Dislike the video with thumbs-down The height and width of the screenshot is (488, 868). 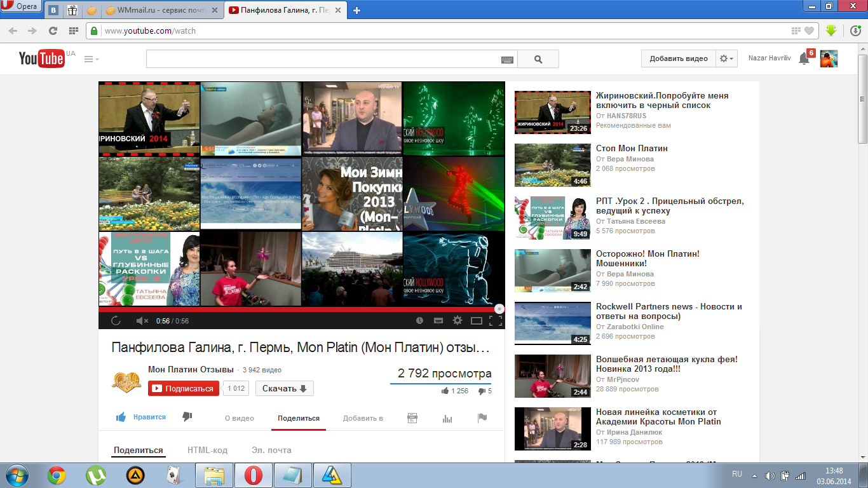tap(187, 417)
